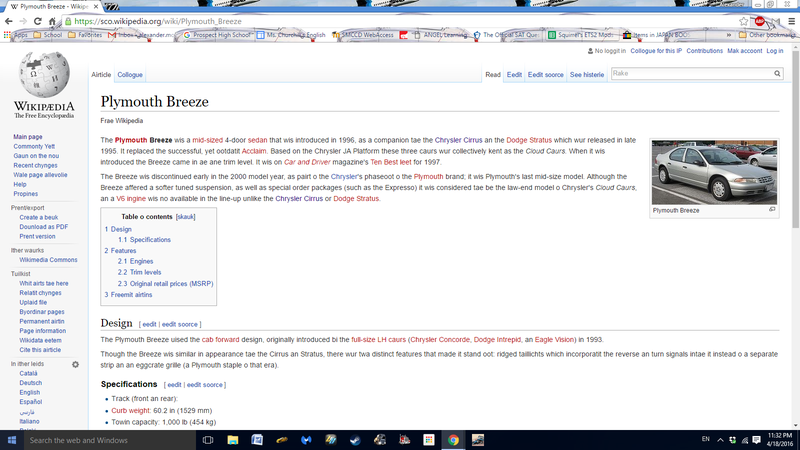Click the Windows search box on taskbar
Viewport: 800px width, 450px height.
(x=110, y=440)
